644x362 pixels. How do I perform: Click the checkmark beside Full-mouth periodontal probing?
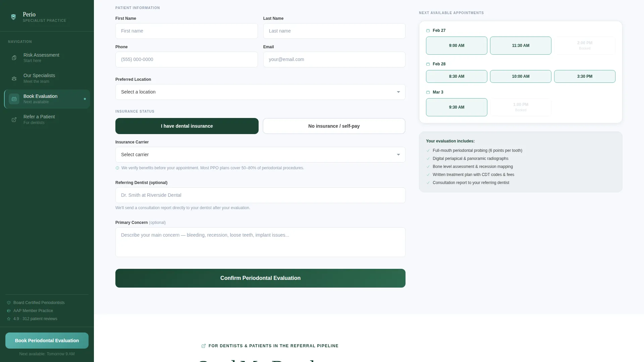428,150
